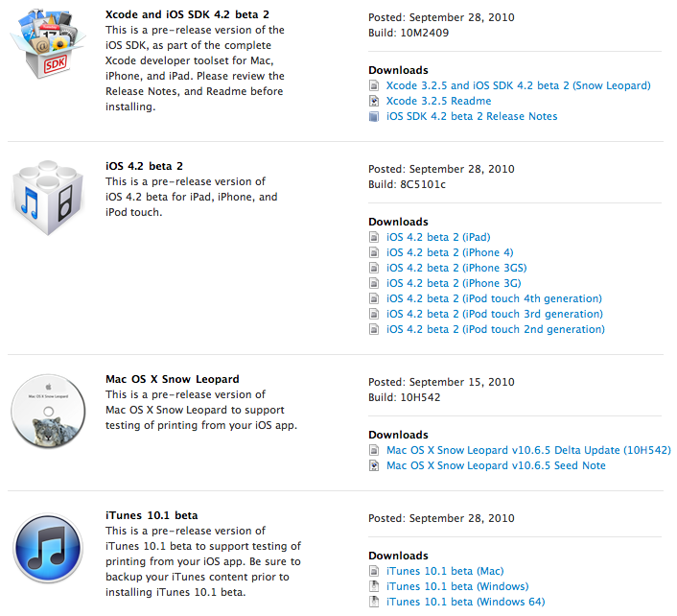Screen dimensions: 677x616
Task: Download iOS 4.2 beta 2 for iPhone 4
Action: point(450,253)
